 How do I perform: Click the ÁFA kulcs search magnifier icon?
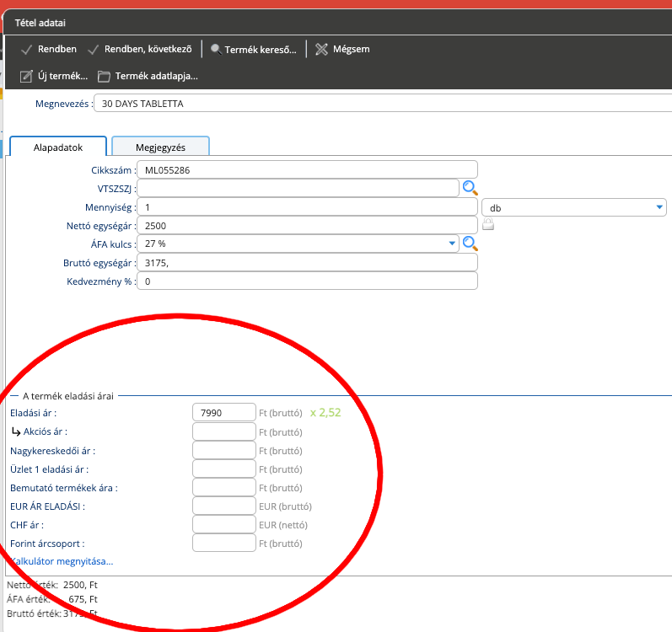point(470,244)
